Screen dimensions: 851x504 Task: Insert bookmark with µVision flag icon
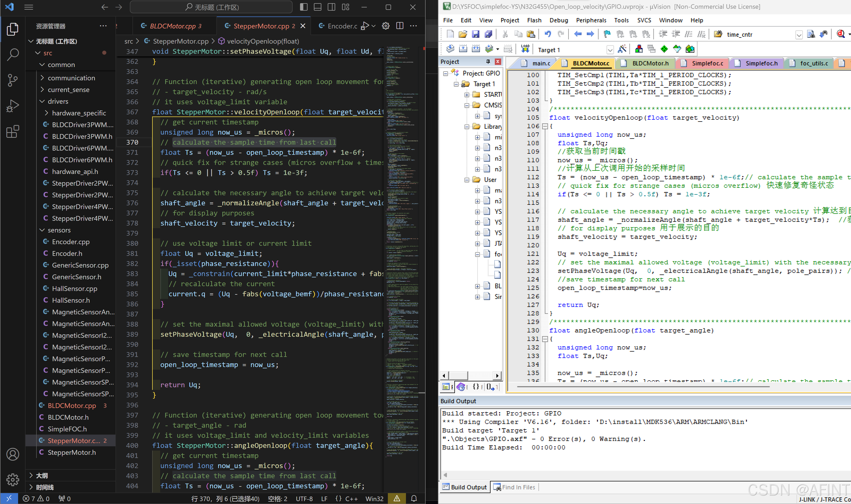click(x=607, y=34)
